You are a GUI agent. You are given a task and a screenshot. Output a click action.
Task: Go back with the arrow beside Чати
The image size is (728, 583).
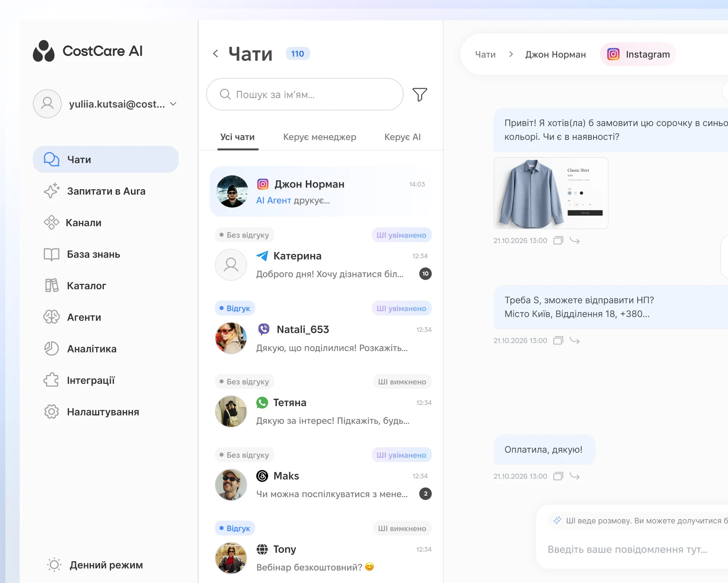(x=216, y=54)
